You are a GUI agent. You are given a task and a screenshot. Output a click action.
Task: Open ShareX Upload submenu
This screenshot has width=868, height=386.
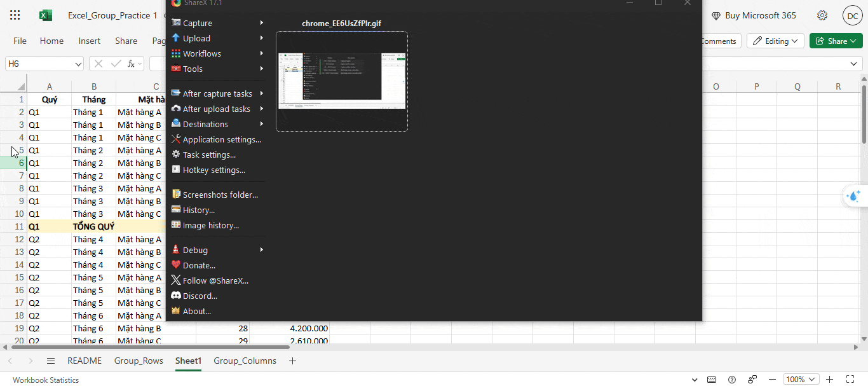[x=218, y=38]
